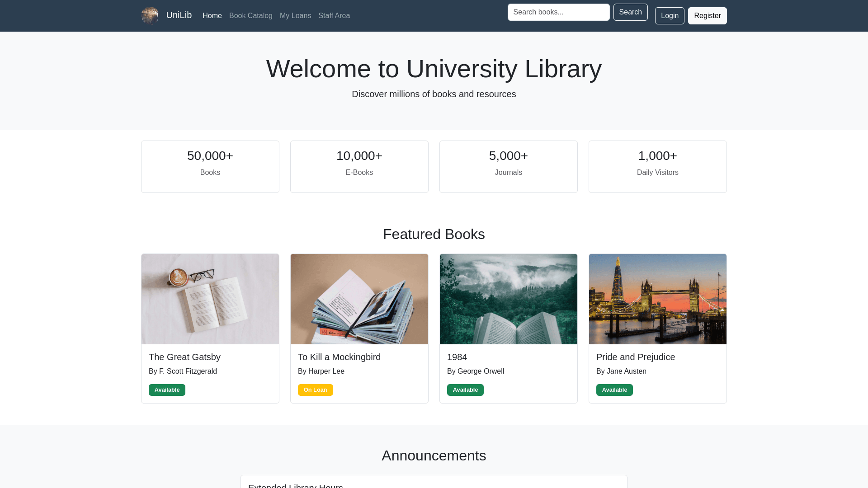Image resolution: width=868 pixels, height=488 pixels.
Task: Open the Home nav link
Action: [x=212, y=16]
